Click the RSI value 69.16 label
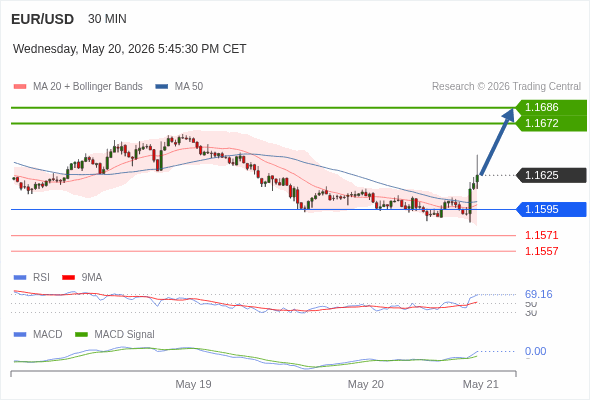This screenshot has width=590, height=400. coord(538,294)
